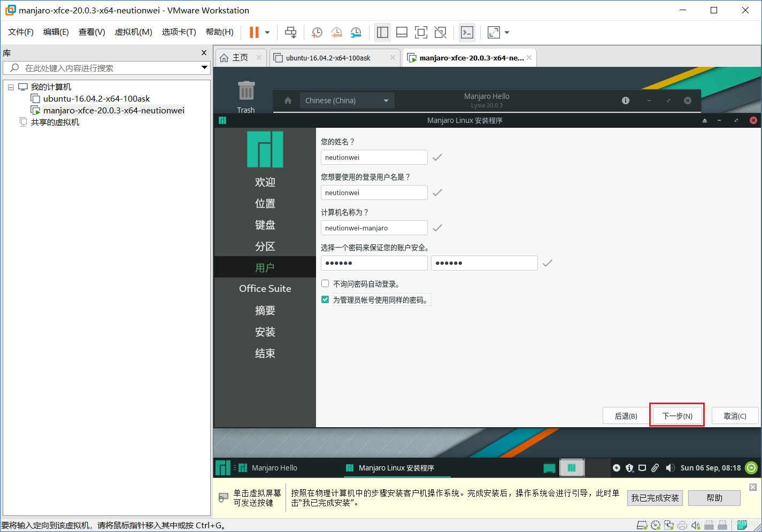The image size is (762, 532).
Task: Open the 帮助(H) menu
Action: pyautogui.click(x=220, y=32)
